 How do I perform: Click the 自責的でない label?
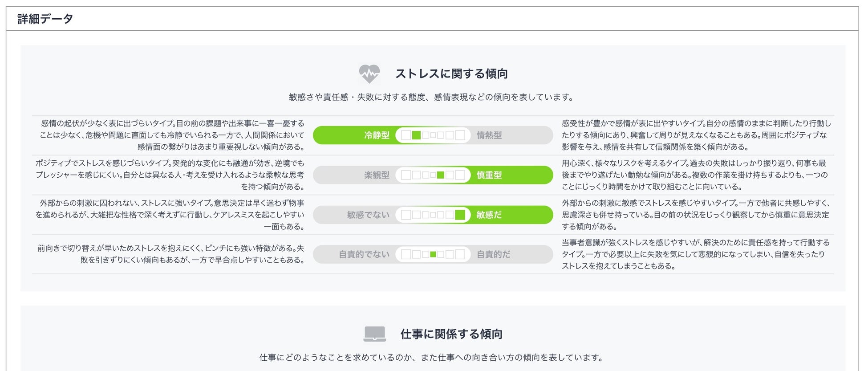click(x=364, y=254)
